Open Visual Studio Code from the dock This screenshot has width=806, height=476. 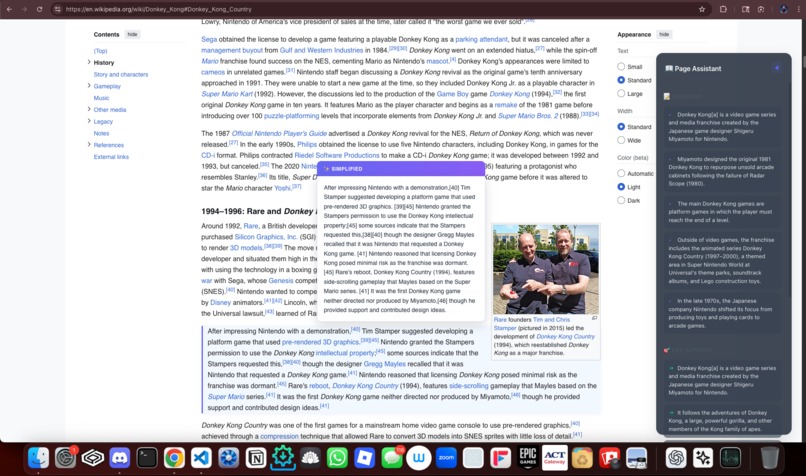[x=201, y=457]
